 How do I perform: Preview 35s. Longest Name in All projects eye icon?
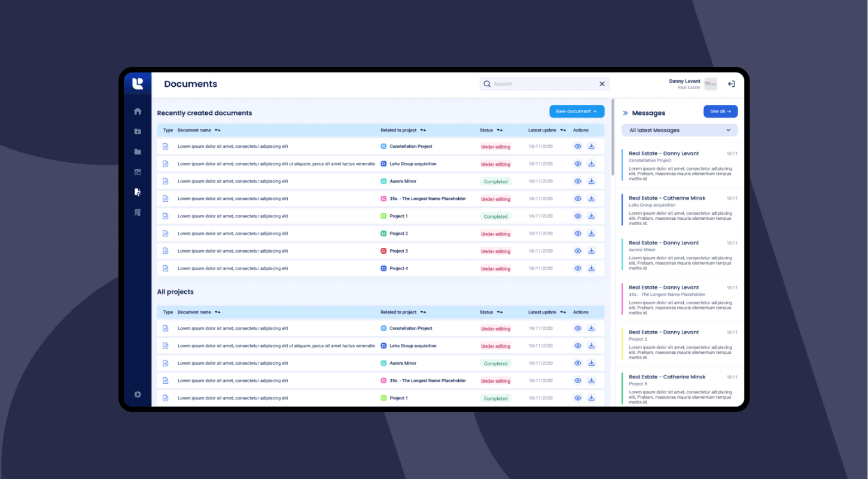tap(578, 380)
